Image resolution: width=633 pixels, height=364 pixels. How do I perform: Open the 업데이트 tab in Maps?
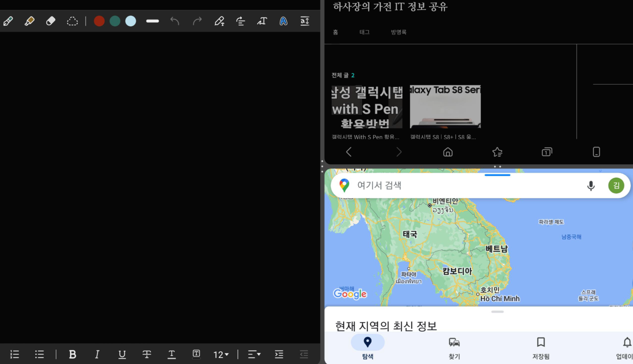click(x=625, y=348)
